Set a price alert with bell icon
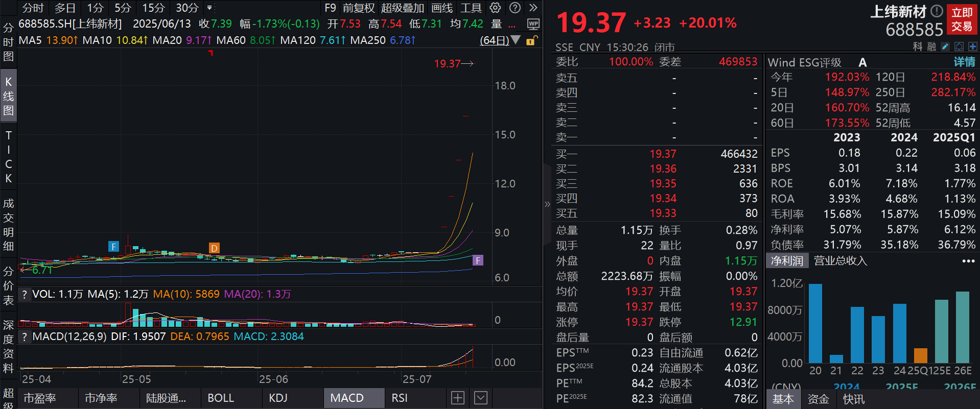The image size is (980, 409). (x=959, y=46)
